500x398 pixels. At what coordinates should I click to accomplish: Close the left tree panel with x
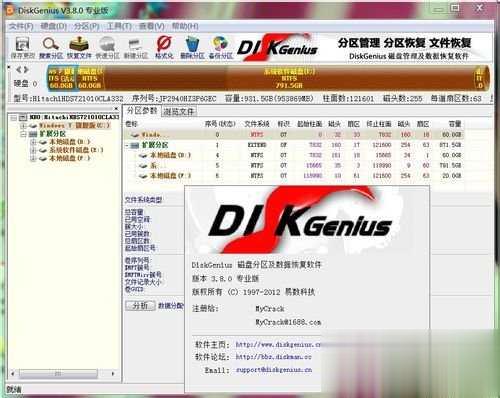[x=116, y=109]
